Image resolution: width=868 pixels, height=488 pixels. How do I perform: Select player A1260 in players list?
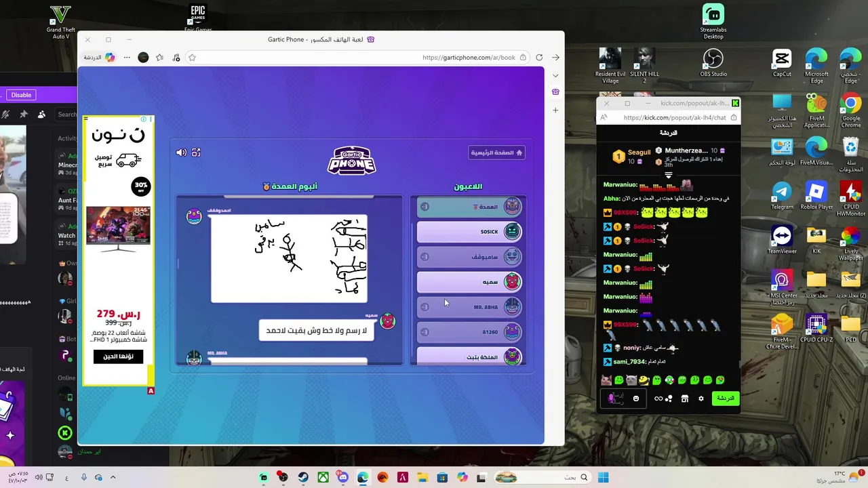[x=469, y=332]
